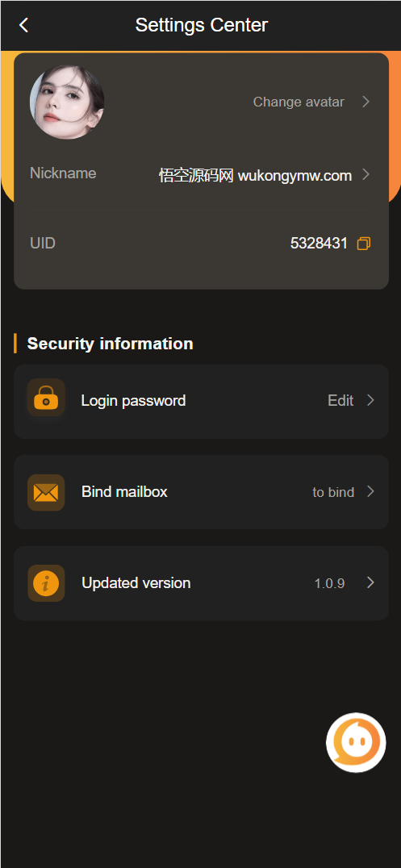Select the Updated version menu item

[201, 583]
